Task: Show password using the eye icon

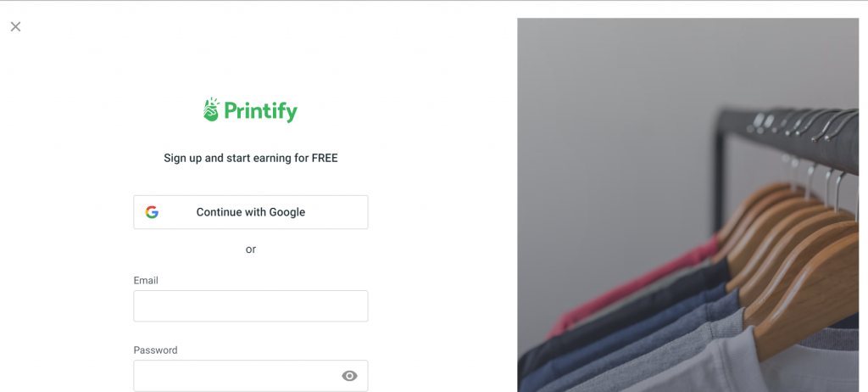Action: tap(349, 376)
